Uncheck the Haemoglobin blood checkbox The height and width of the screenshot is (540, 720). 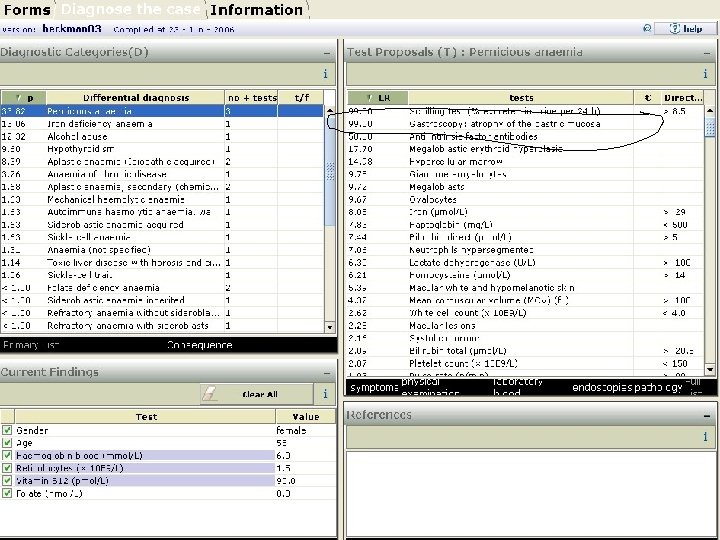(7, 456)
